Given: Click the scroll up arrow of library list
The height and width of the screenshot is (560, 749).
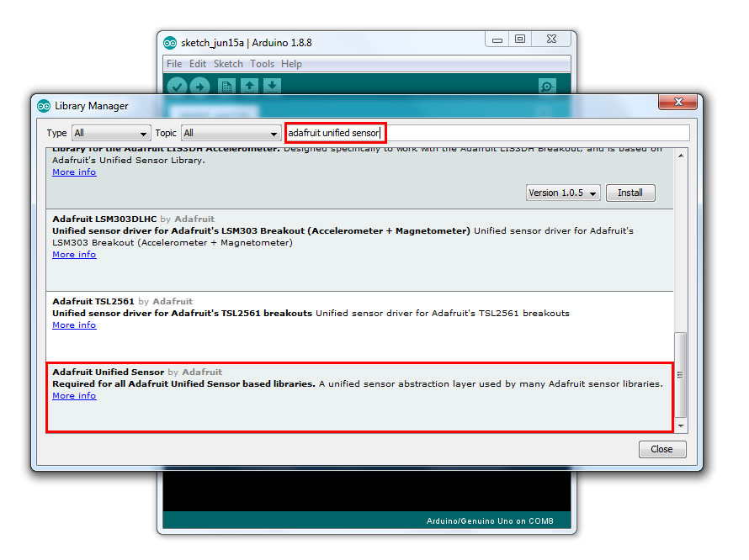Looking at the screenshot, I should tap(681, 156).
